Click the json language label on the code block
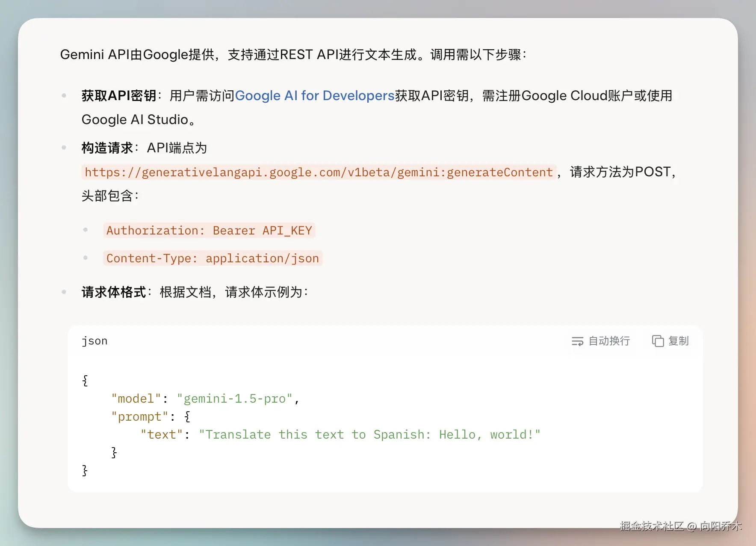 (94, 341)
